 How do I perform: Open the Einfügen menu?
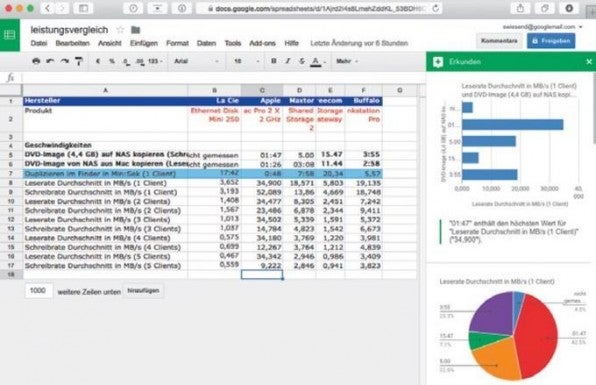(144, 43)
